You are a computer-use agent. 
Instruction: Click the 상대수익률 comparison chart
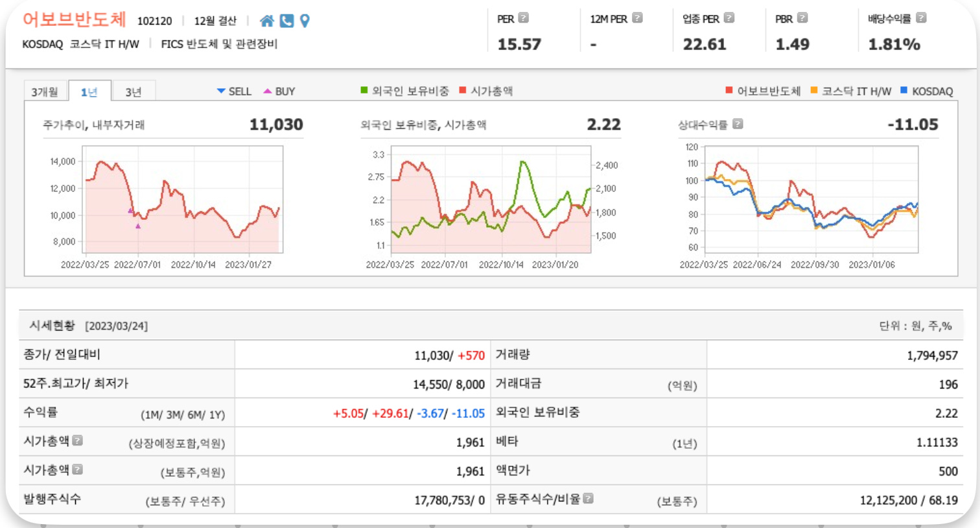(811, 199)
